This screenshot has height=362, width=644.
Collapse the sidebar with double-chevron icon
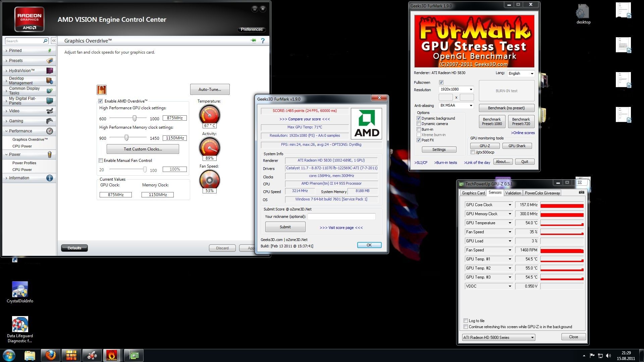click(x=54, y=41)
